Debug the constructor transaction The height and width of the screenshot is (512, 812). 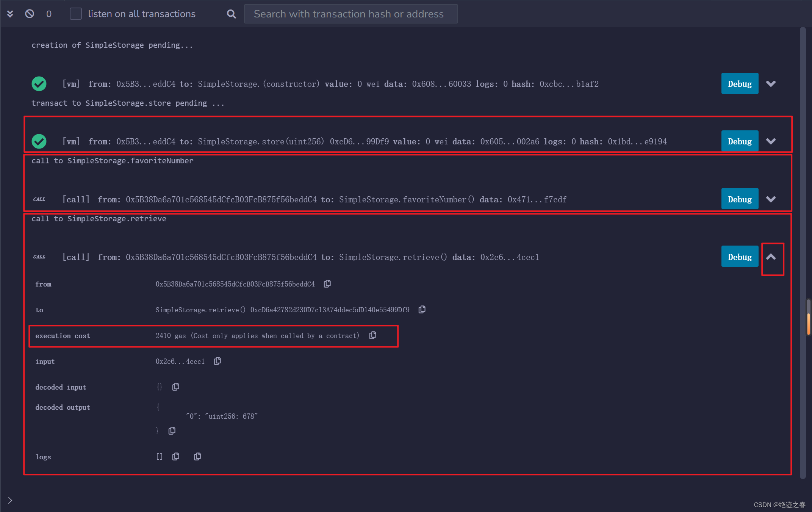(x=739, y=84)
